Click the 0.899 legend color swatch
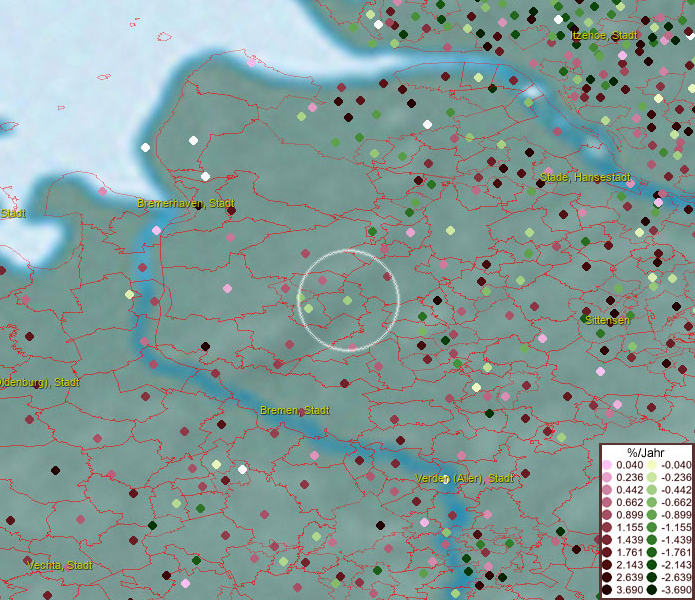Screen dimensions: 695x600 [x=607, y=515]
